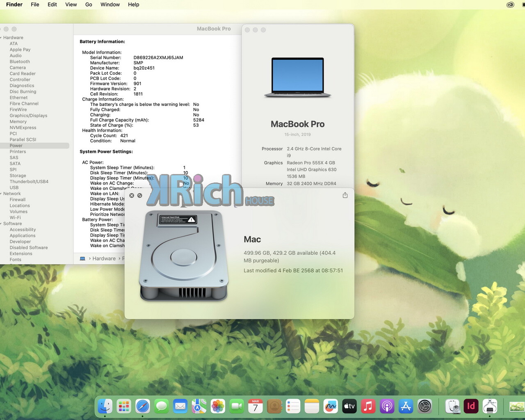Collapse the Hardware section in sidebar
525x420 pixels.
(1, 38)
